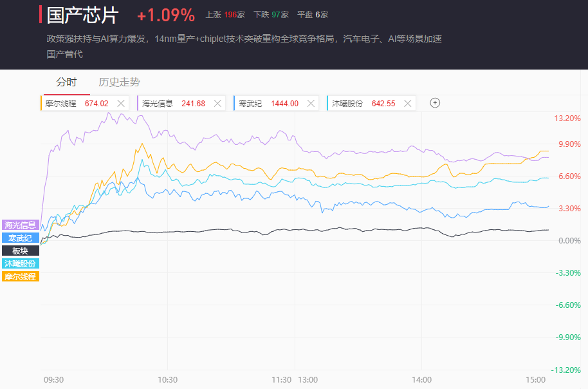View the 下跌 97家 falling stocks
588x389 pixels.
click(x=271, y=14)
